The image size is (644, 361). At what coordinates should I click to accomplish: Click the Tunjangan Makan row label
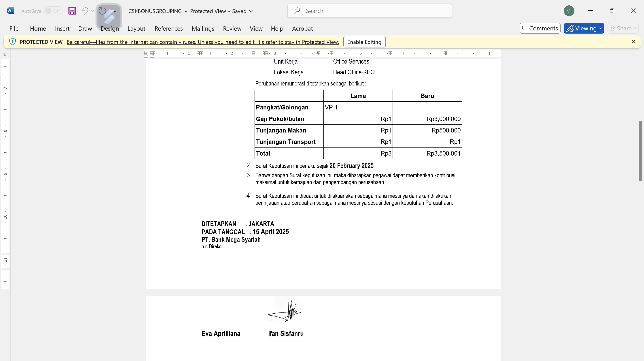(x=281, y=130)
